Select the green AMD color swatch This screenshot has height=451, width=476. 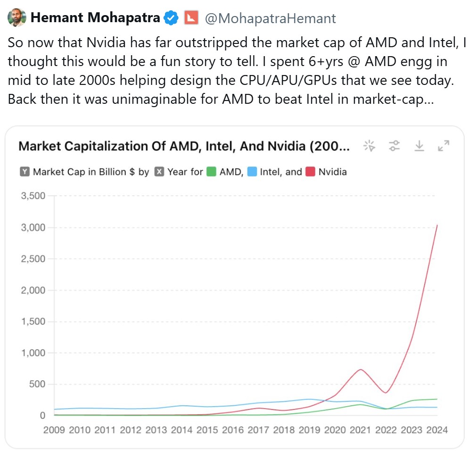[x=210, y=172]
